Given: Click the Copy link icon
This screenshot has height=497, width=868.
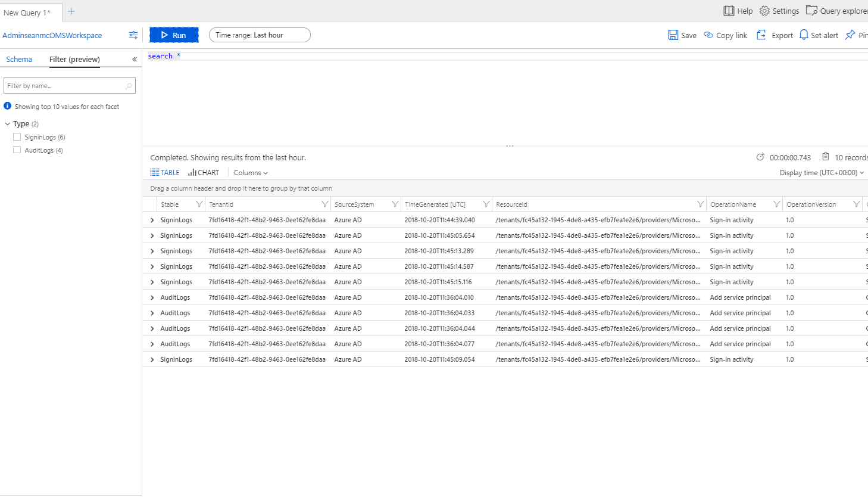Looking at the screenshot, I should point(708,35).
